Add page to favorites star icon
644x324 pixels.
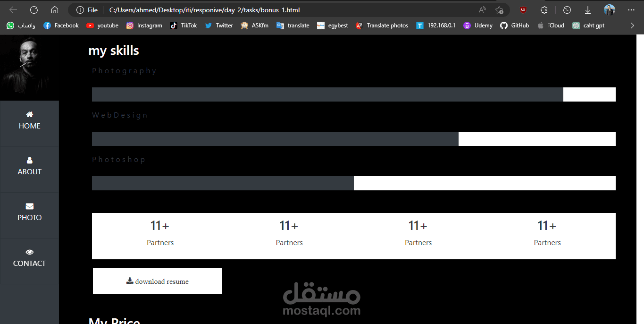(499, 10)
